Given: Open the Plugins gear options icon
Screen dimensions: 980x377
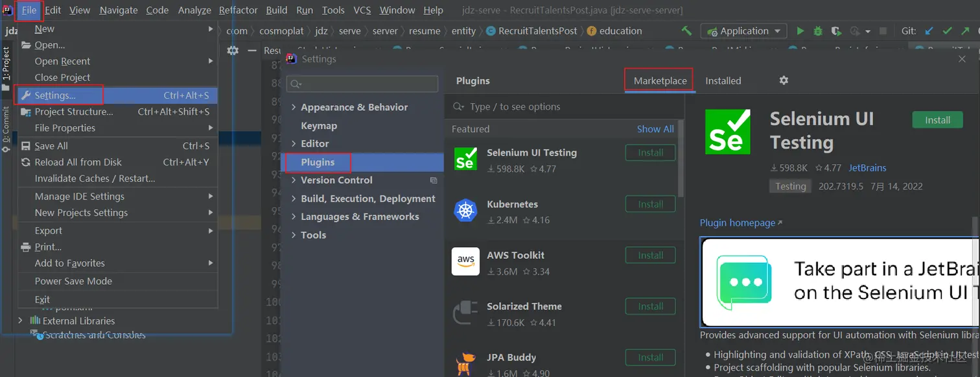Looking at the screenshot, I should click(784, 80).
